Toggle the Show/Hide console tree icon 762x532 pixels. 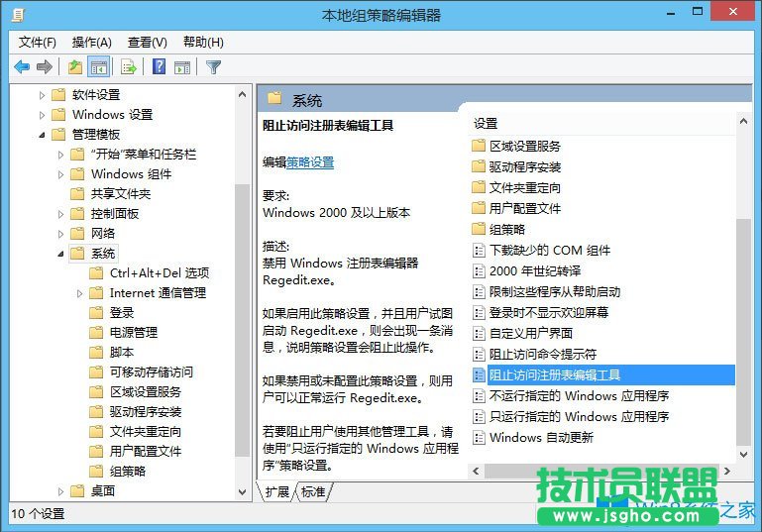[99, 67]
